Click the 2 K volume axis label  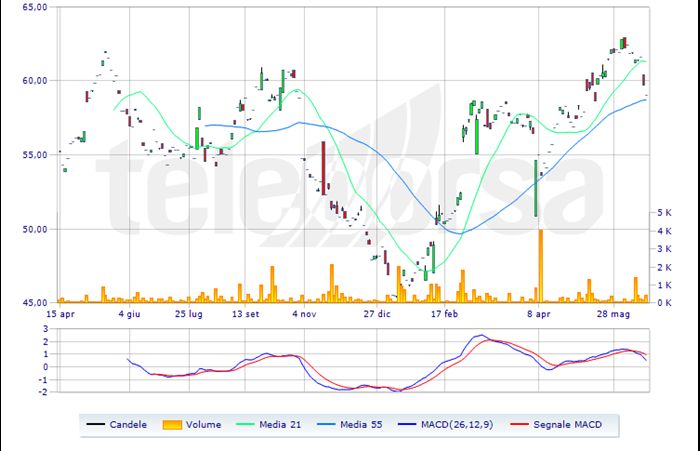664,267
